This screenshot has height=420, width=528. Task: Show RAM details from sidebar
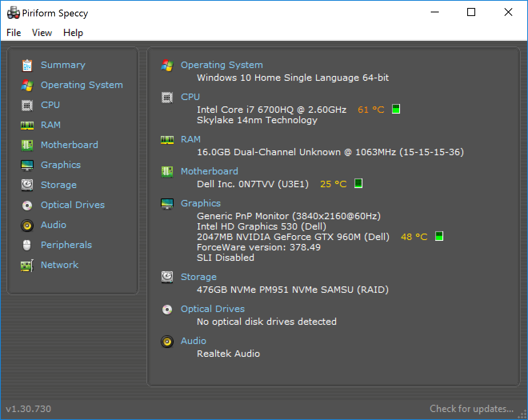[50, 125]
